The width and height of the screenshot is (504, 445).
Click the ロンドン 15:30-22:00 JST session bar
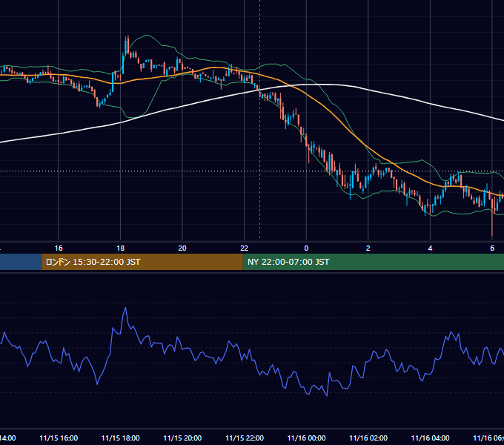click(142, 262)
